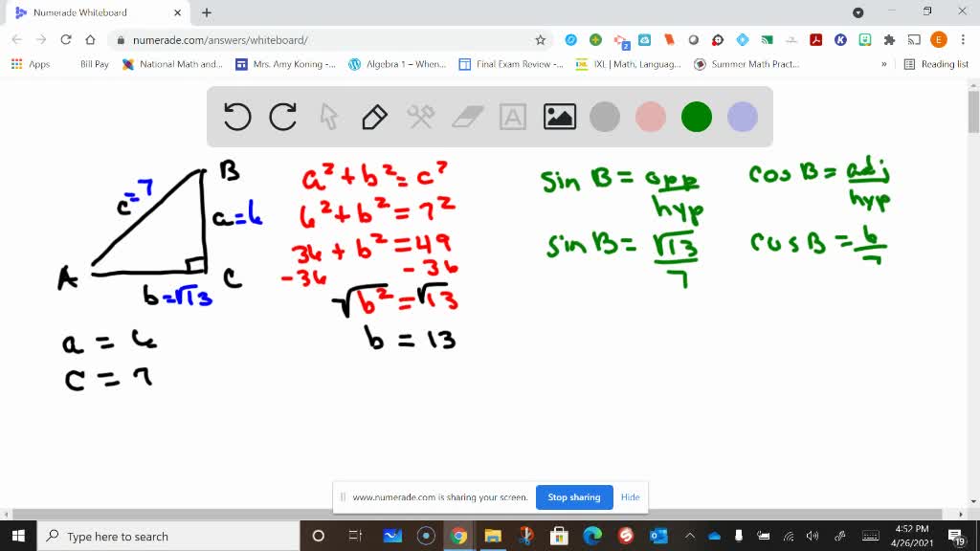Stop sharing your screen
This screenshot has width=980, height=551.
coord(573,497)
